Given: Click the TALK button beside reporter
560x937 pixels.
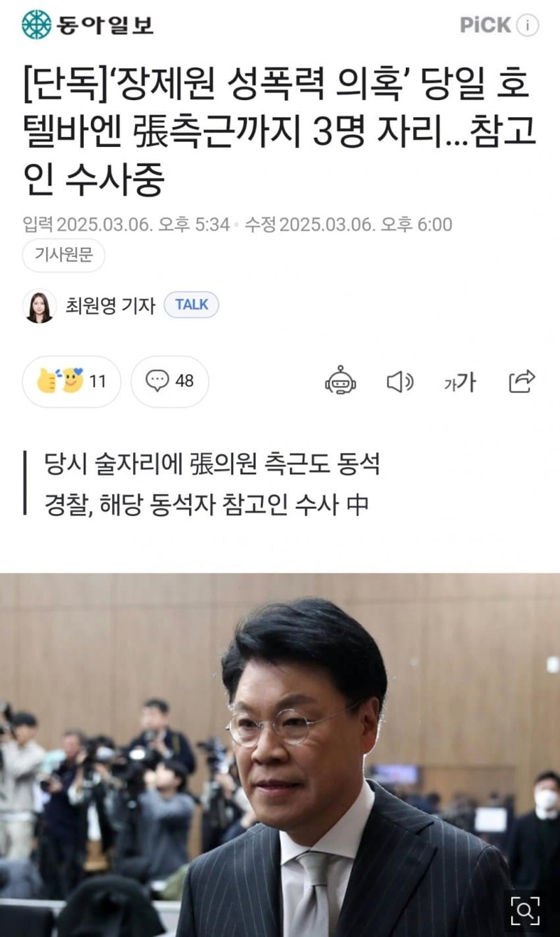Looking at the screenshot, I should (x=191, y=305).
